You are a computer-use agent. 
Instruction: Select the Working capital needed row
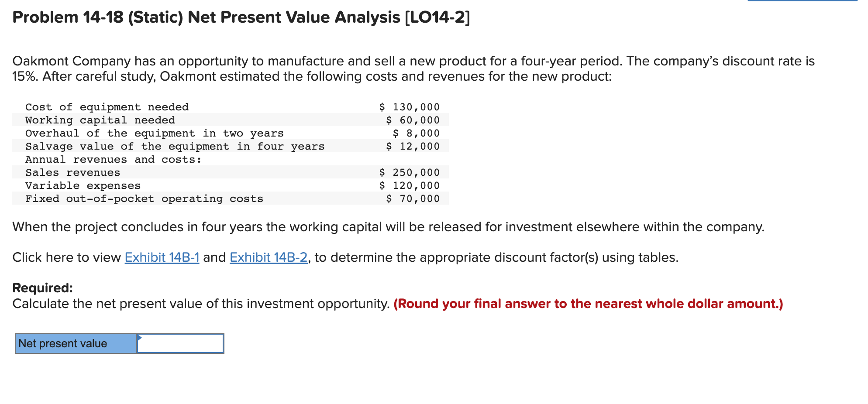100,120
